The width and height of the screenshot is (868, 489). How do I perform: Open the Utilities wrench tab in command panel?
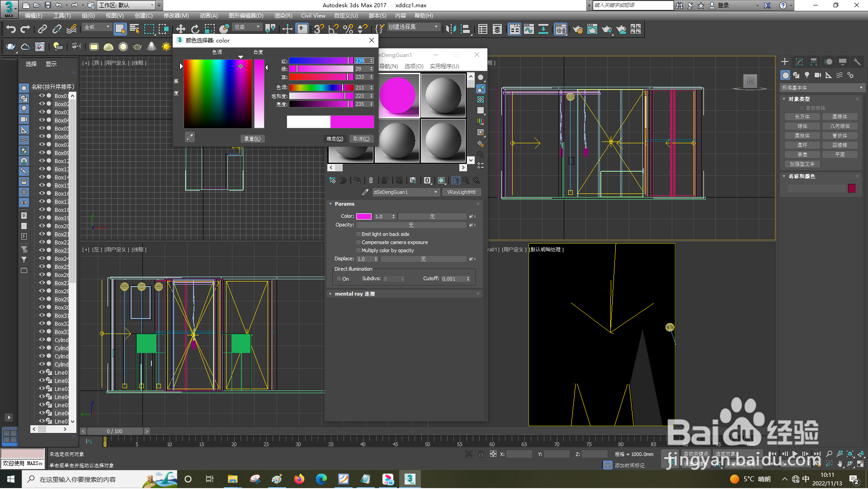857,62
